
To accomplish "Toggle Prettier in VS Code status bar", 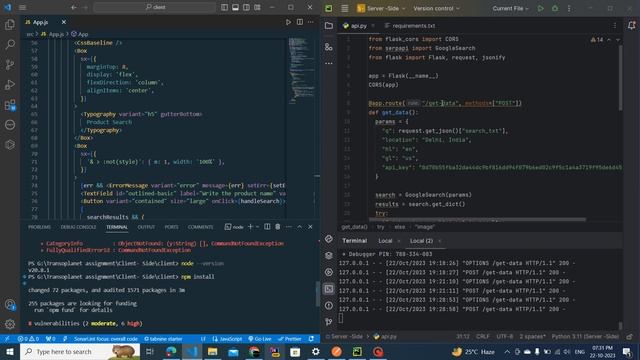I will point(289,339).
